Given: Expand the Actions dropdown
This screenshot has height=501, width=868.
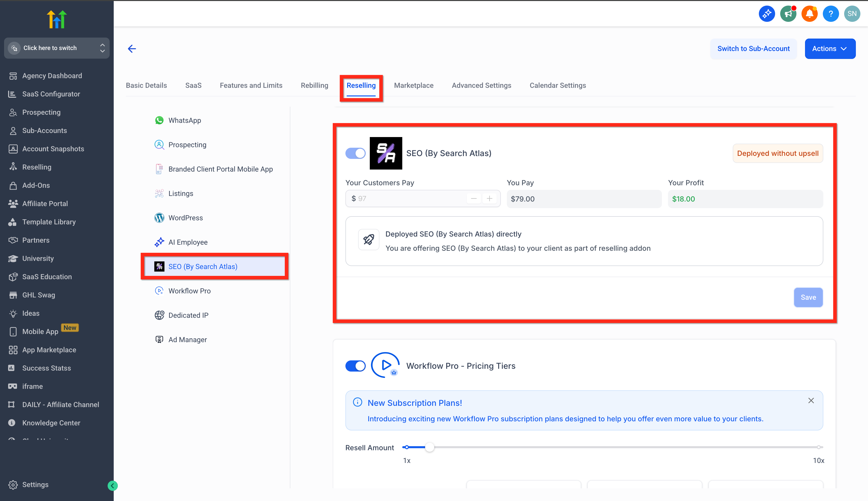Looking at the screenshot, I should 830,48.
